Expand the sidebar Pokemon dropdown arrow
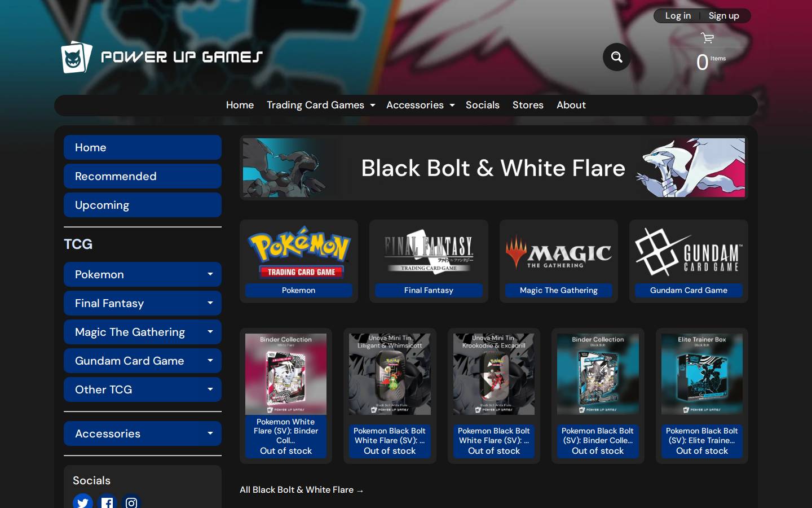The width and height of the screenshot is (812, 508). 210,274
